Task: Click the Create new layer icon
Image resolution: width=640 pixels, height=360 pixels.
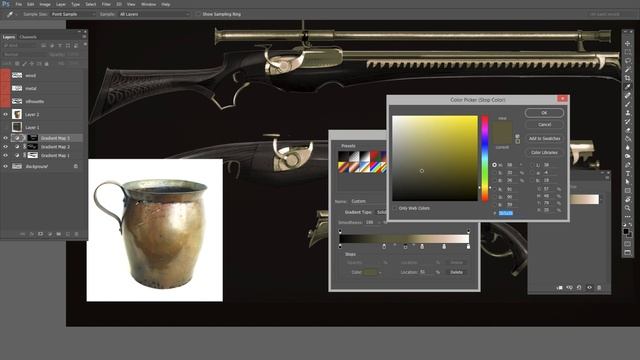Action: 68,234
